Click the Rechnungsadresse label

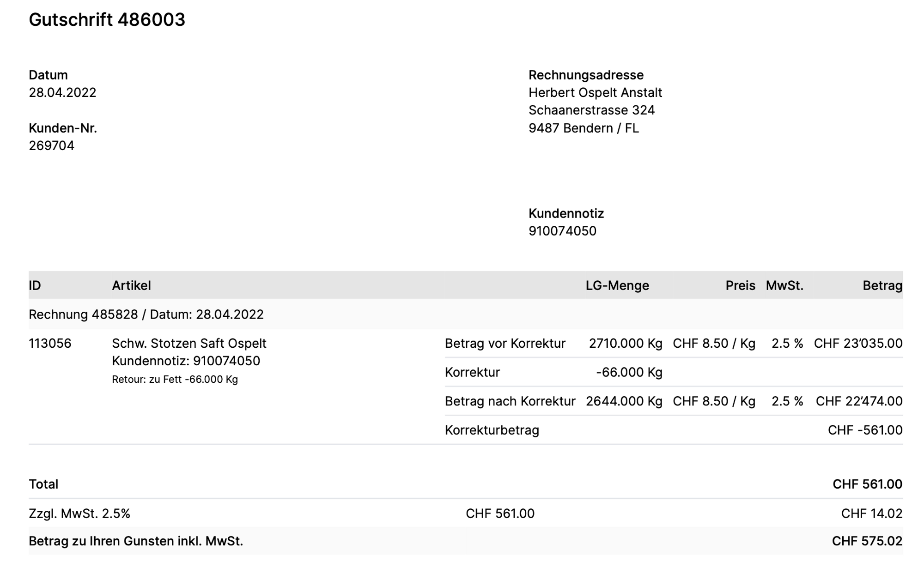click(586, 75)
